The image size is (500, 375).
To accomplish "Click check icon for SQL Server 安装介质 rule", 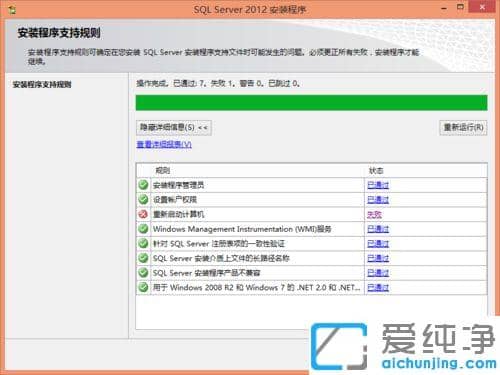I will [x=143, y=258].
